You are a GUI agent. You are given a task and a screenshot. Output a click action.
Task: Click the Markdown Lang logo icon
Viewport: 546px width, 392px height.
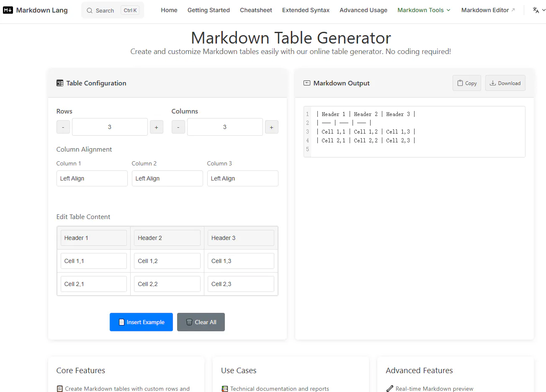click(x=8, y=10)
